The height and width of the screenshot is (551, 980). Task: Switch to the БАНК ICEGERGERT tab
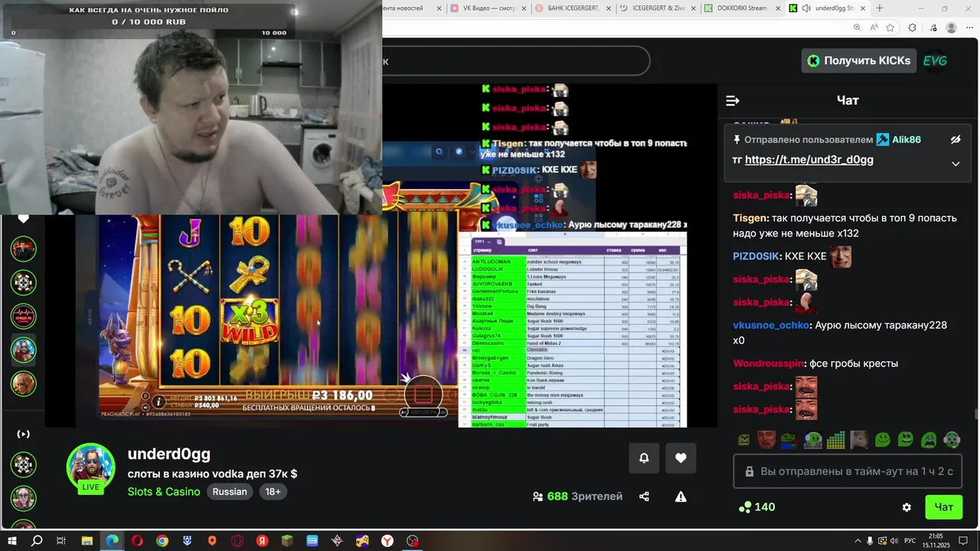571,8
